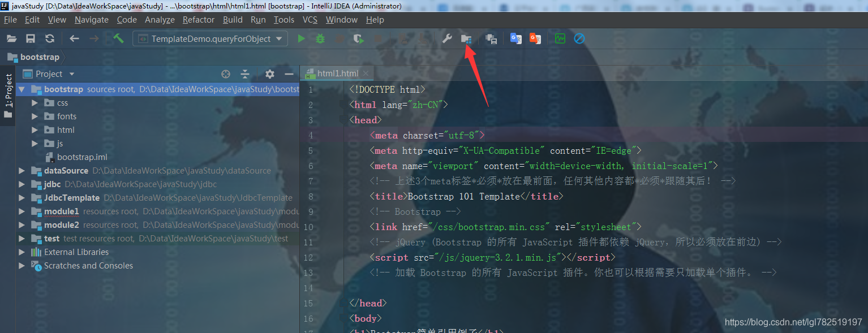
Task: Open the Help menu
Action: [x=375, y=20]
